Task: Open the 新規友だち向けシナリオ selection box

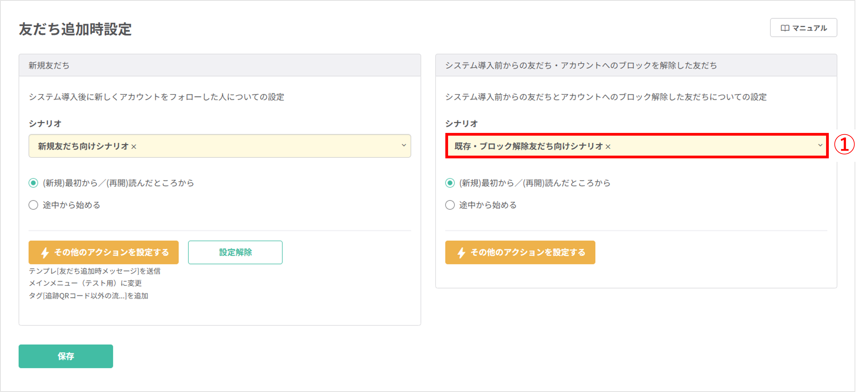Action: 220,146
